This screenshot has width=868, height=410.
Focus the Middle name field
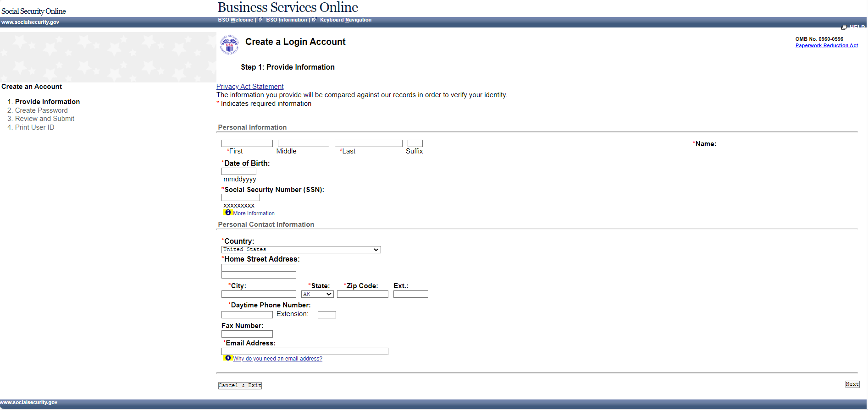pyautogui.click(x=304, y=143)
